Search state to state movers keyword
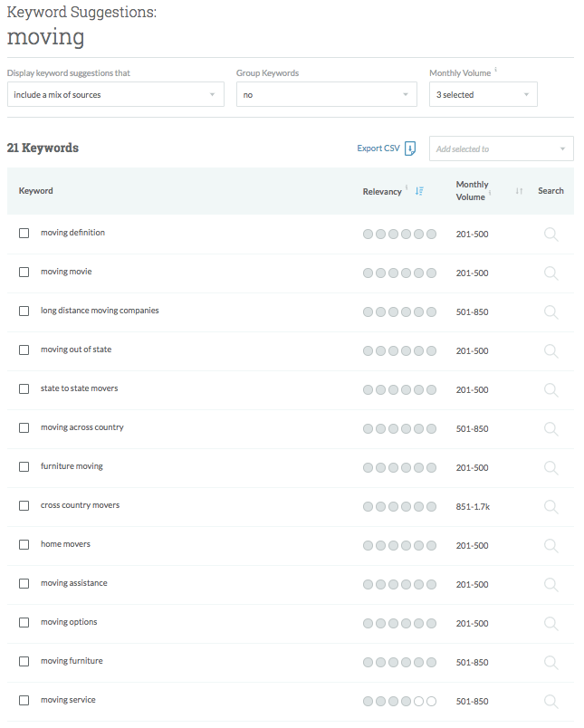 [x=551, y=390]
